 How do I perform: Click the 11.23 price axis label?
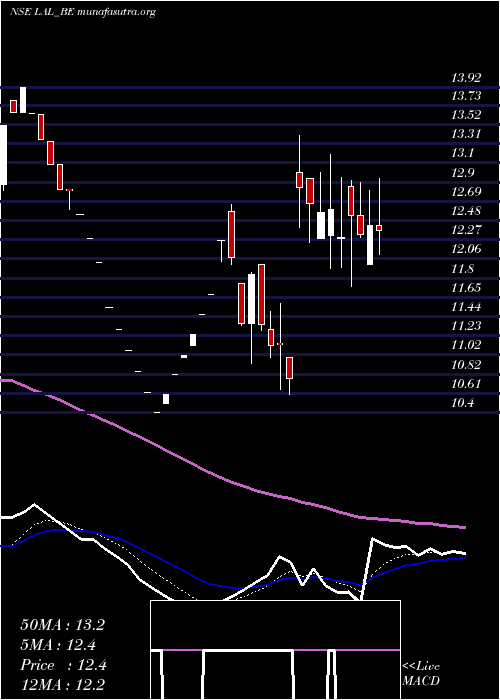(x=467, y=326)
